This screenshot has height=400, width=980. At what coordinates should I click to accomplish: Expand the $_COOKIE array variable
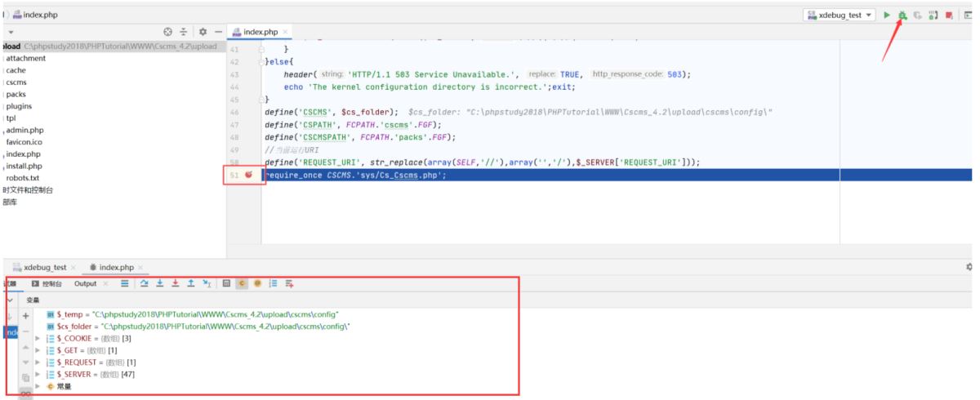point(38,338)
